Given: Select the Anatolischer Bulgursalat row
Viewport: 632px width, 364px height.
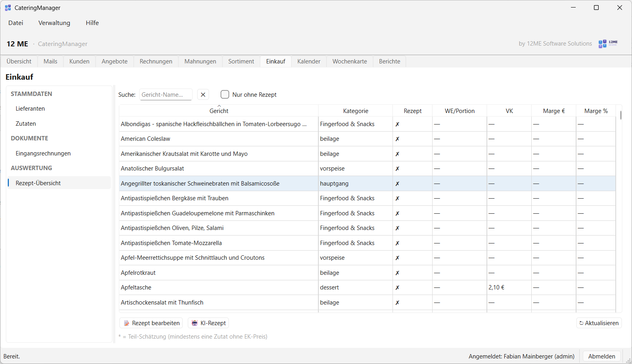Looking at the screenshot, I should click(367, 169).
